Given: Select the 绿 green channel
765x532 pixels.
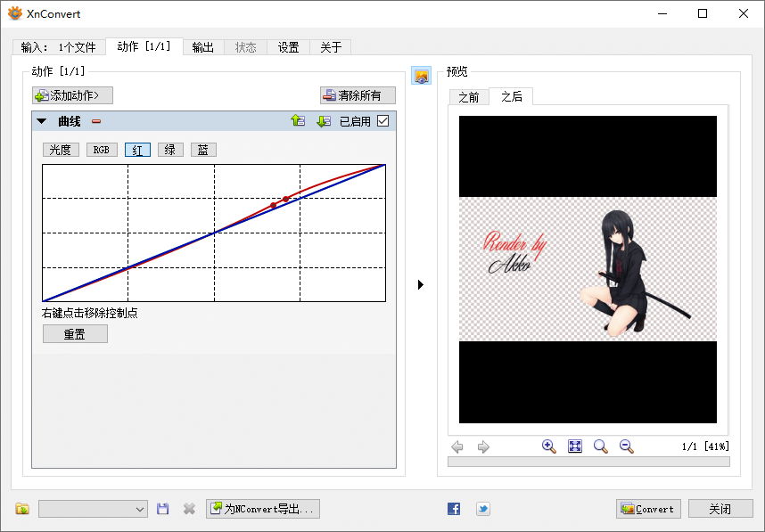Looking at the screenshot, I should [x=170, y=150].
